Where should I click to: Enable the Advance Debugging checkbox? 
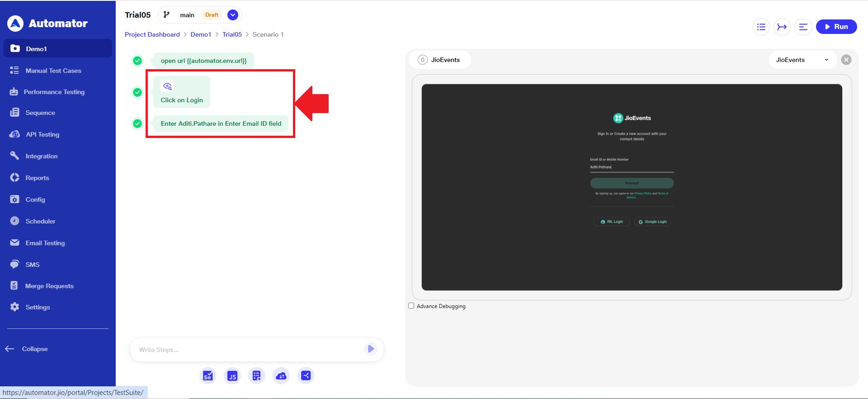tap(411, 306)
